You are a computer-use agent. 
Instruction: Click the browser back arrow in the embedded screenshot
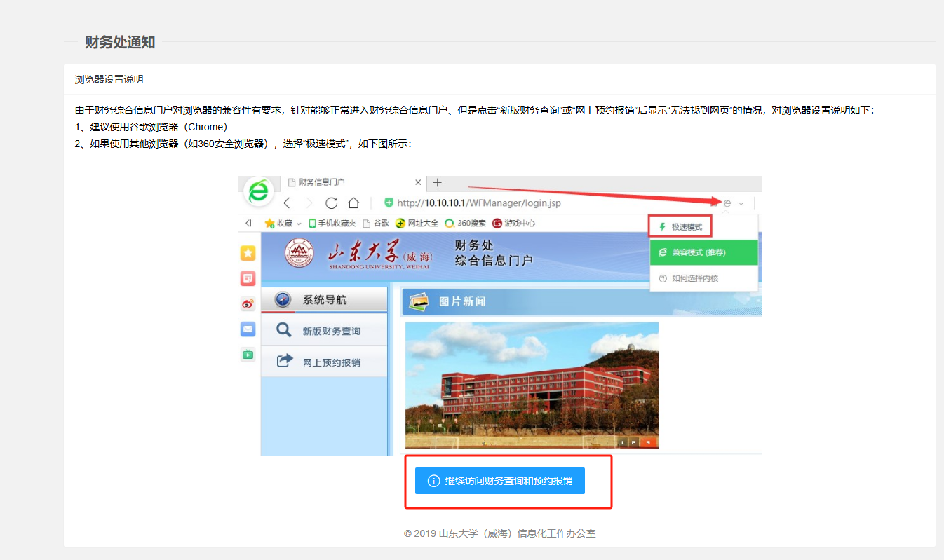point(287,203)
